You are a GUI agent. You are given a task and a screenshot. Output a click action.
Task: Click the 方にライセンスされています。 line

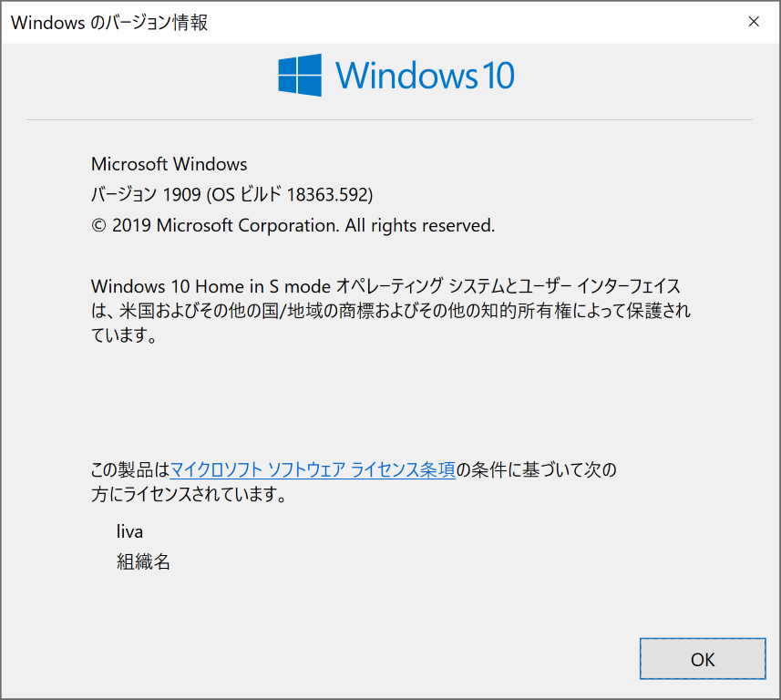(x=190, y=496)
